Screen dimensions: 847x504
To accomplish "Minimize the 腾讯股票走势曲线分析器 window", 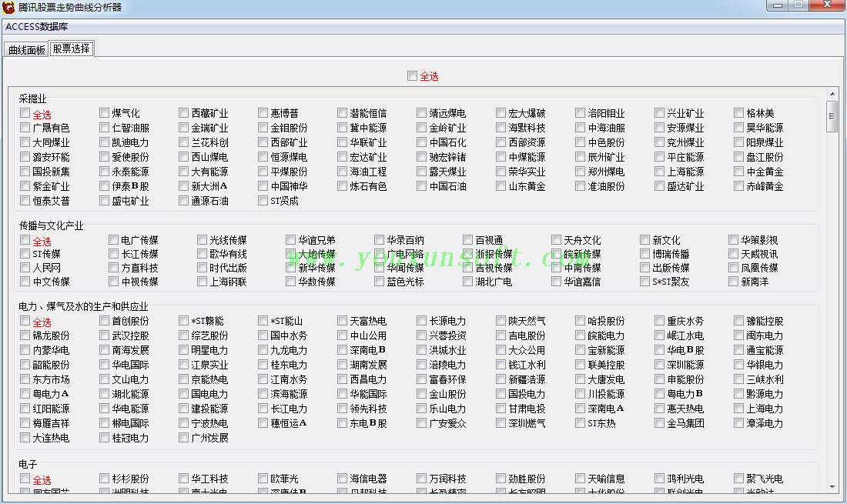I will (x=778, y=5).
